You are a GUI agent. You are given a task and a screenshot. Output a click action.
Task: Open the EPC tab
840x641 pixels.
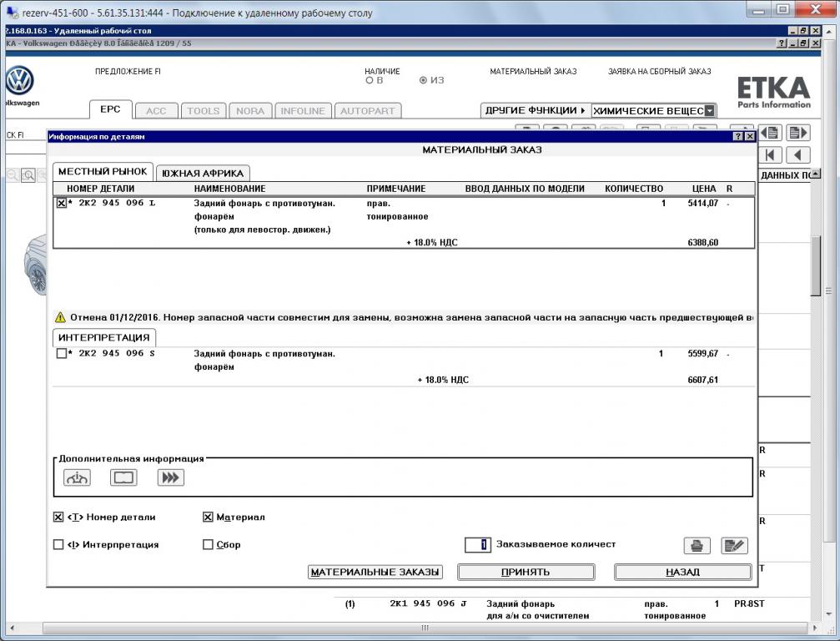[x=110, y=109]
